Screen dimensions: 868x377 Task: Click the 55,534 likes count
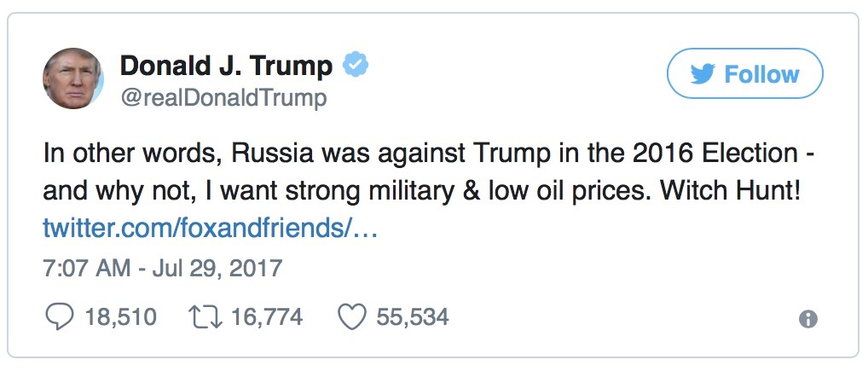(412, 318)
